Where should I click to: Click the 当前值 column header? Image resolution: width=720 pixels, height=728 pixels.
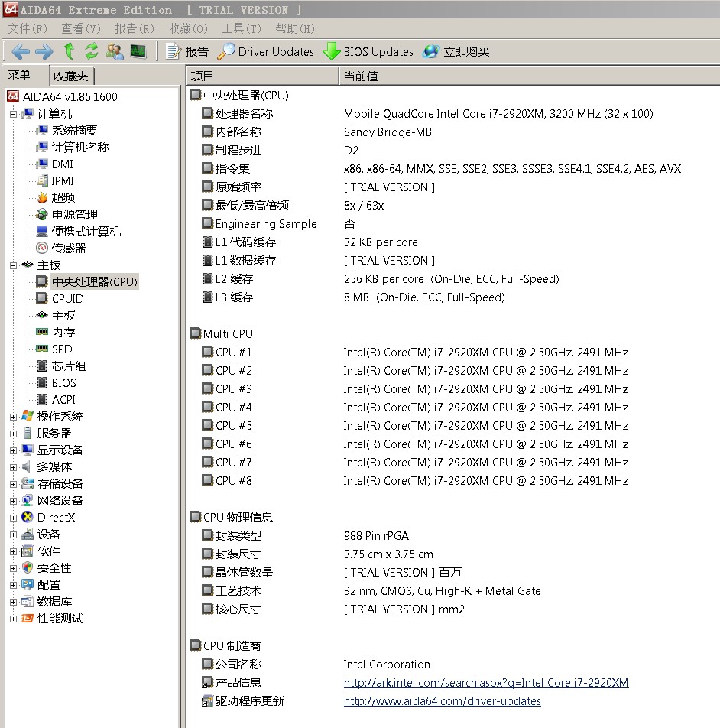[x=530, y=76]
